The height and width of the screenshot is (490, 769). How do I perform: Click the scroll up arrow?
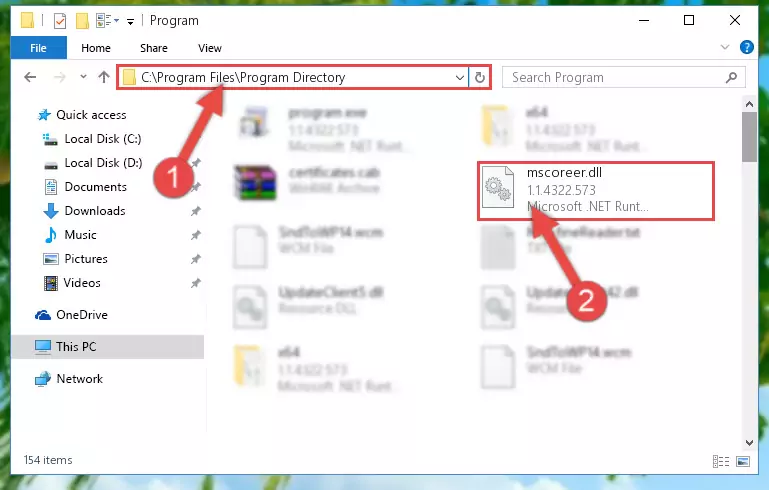pos(749,104)
